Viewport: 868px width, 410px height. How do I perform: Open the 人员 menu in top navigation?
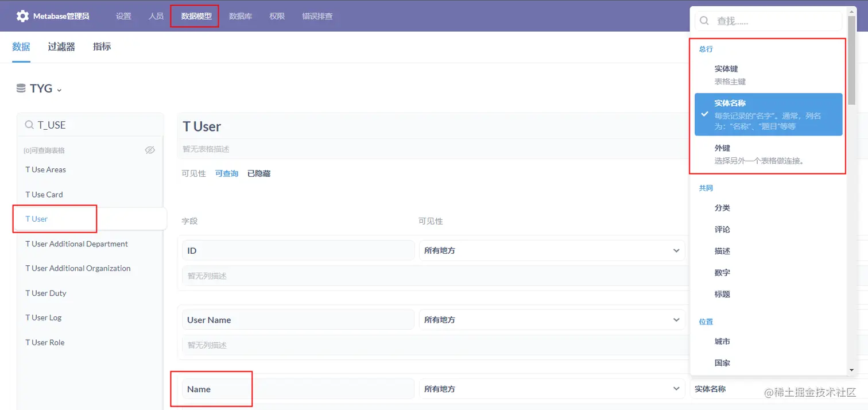156,16
